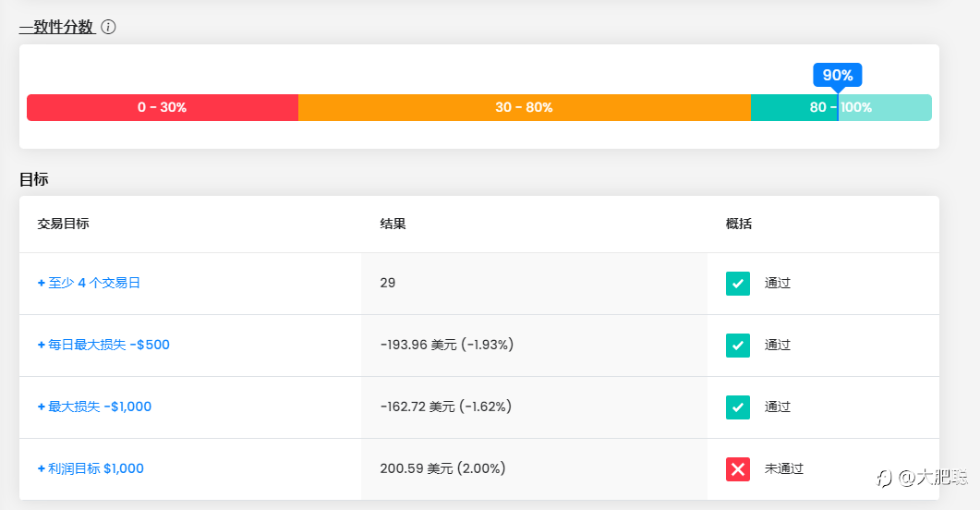
Task: Click the 交易目标 column header
Action: pyautogui.click(x=63, y=224)
